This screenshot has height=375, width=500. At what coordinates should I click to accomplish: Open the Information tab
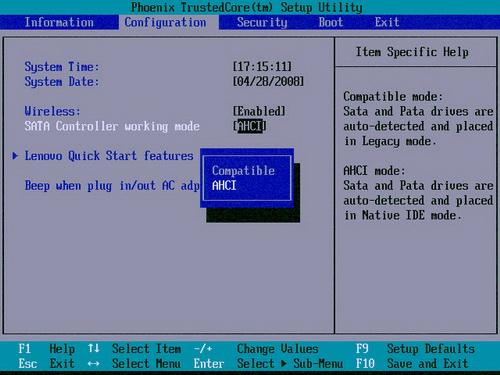coord(59,22)
